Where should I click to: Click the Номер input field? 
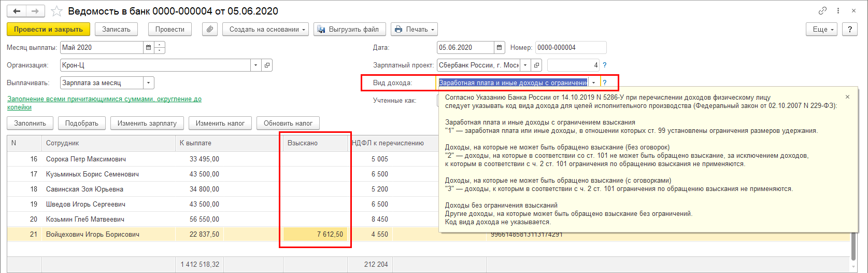(571, 48)
